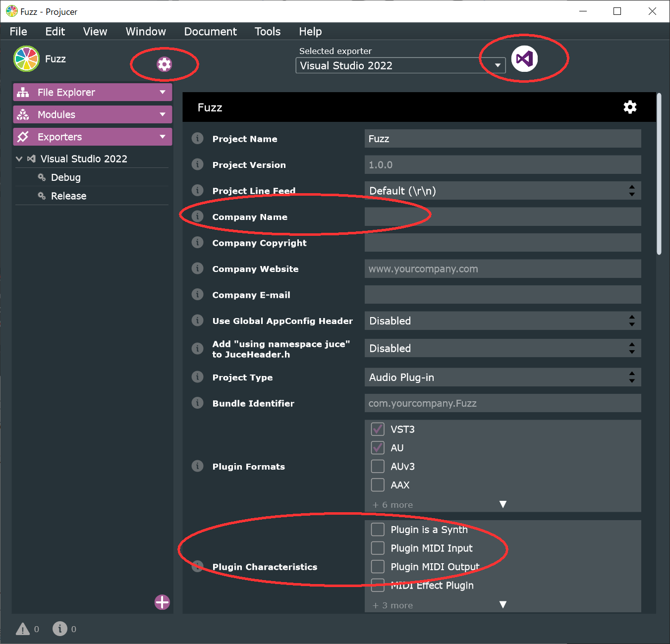
Task: Expand the File Explorer panel
Action: 163,92
